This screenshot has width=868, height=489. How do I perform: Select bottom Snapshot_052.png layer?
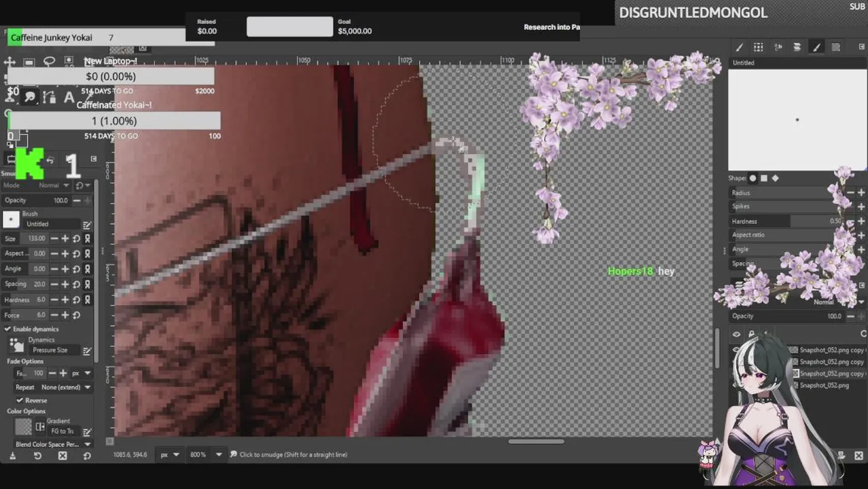click(824, 385)
